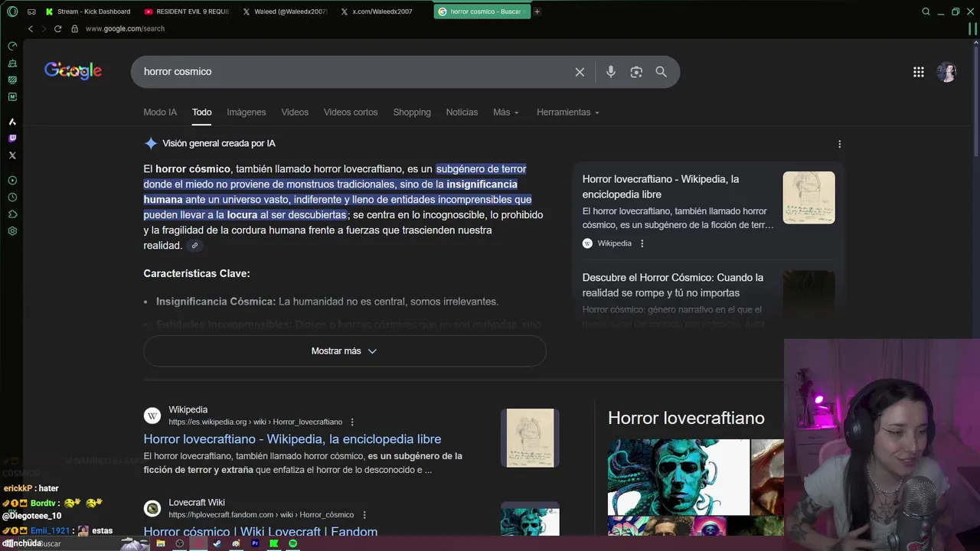
Task: Open tab search magnifier in title bar
Action: pyautogui.click(x=926, y=11)
